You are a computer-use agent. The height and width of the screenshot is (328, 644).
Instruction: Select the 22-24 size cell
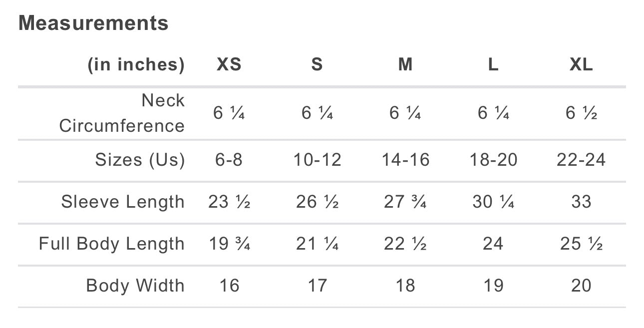pos(581,160)
